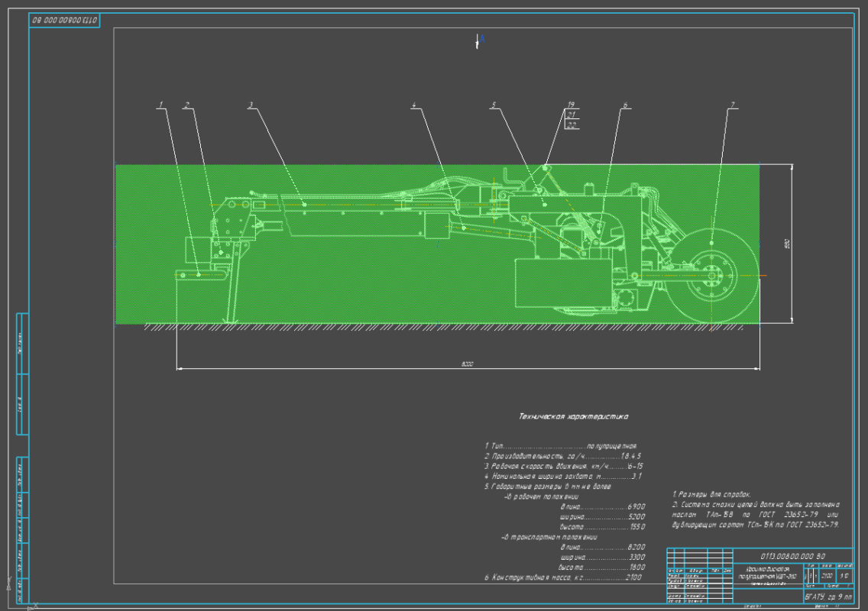Select the 'Техническая характеристика' heading

(573, 417)
